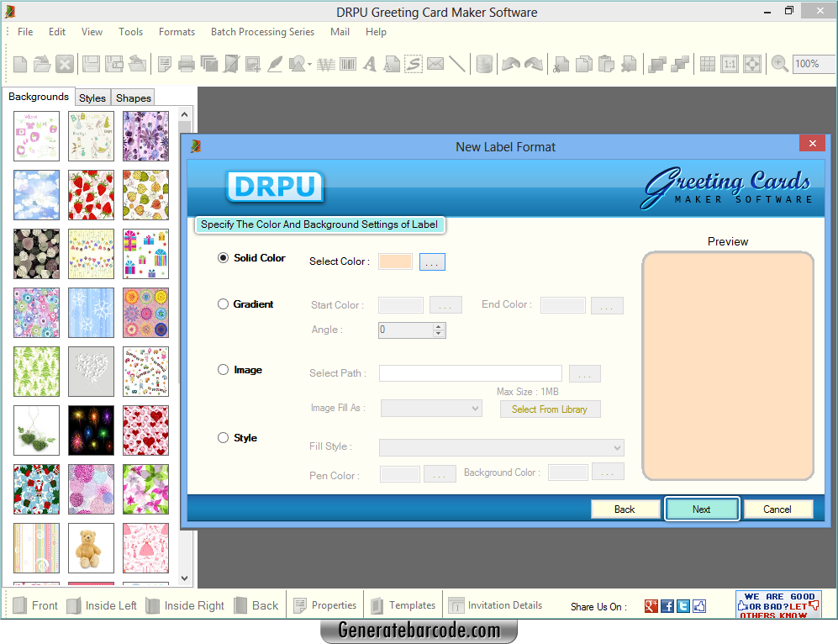The width and height of the screenshot is (838, 644).
Task: Click the zoom percentage 100% field
Action: coord(814,64)
